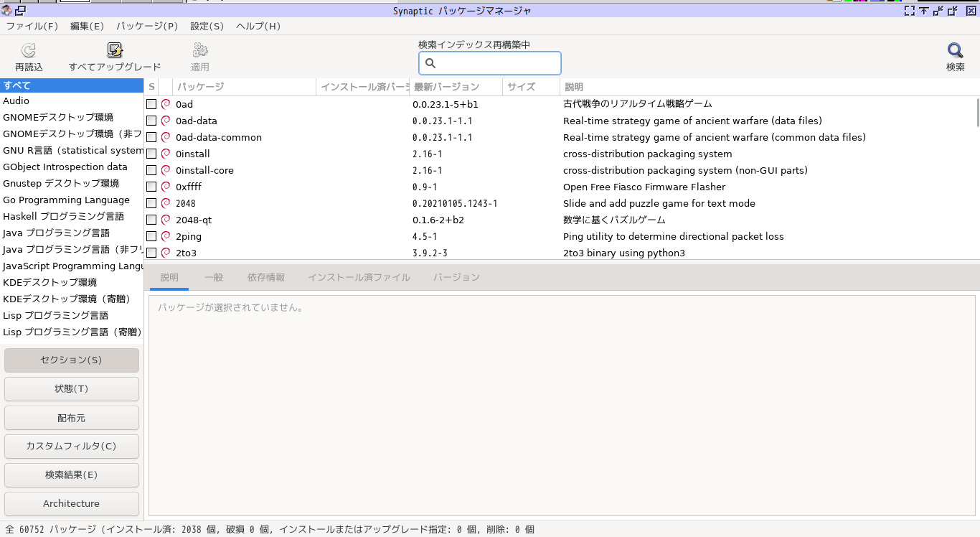
Task: Select the KDEデスクトップ環境 section
Action: click(72, 283)
